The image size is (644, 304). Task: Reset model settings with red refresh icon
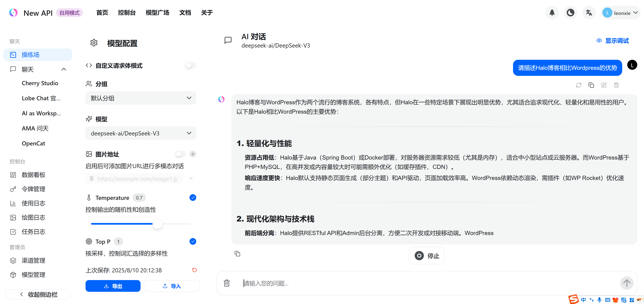pyautogui.click(x=194, y=270)
